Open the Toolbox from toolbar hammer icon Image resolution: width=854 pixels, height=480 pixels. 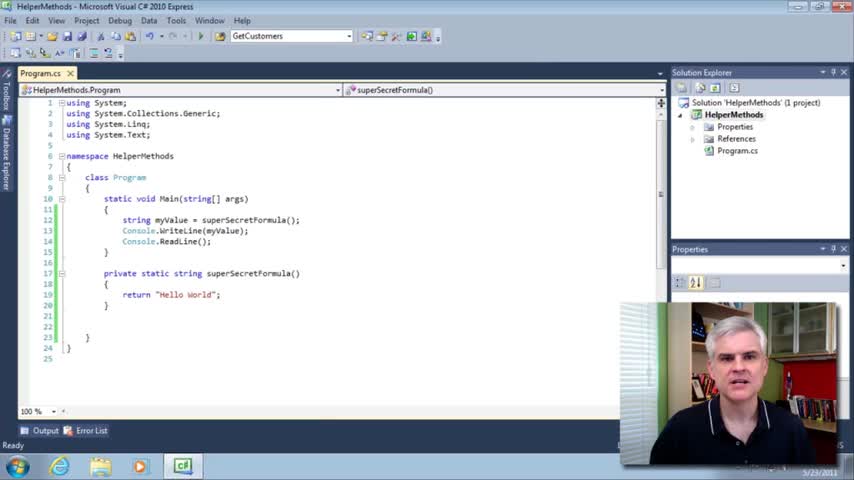tap(396, 37)
